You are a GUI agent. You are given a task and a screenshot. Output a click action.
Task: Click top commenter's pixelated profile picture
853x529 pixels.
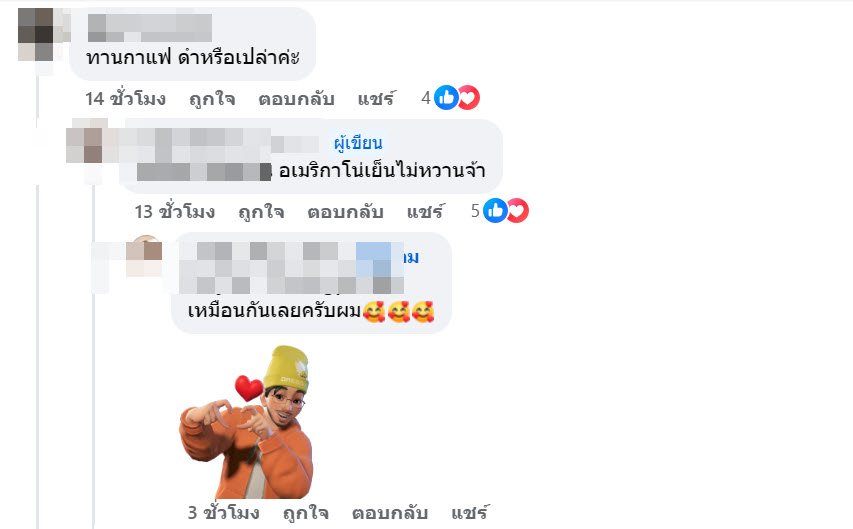(x=36, y=34)
